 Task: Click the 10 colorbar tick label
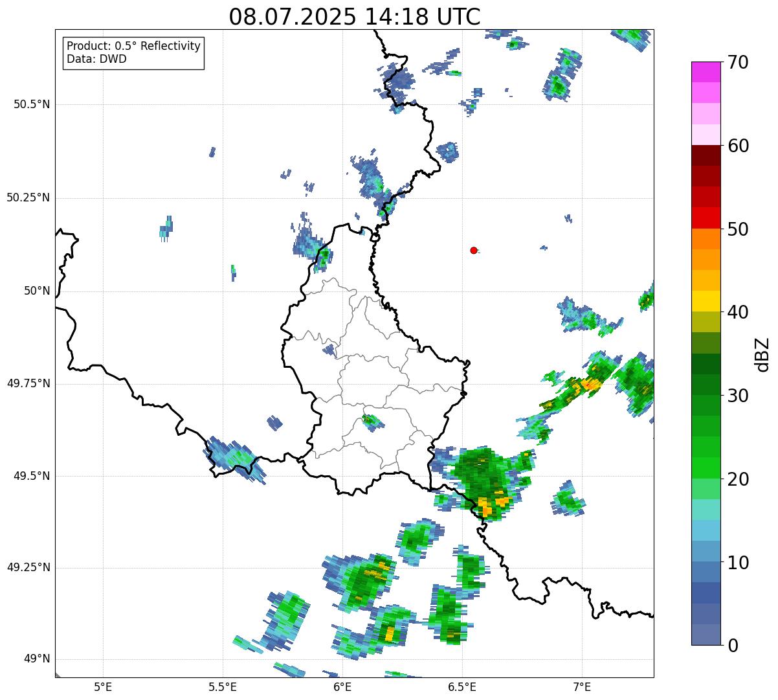(x=738, y=563)
